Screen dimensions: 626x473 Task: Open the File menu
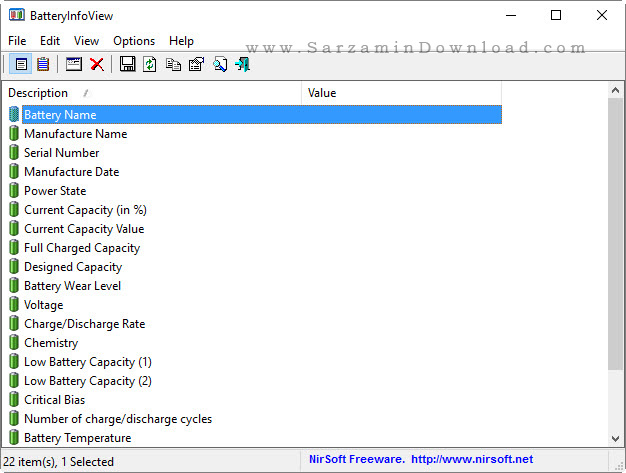click(17, 41)
